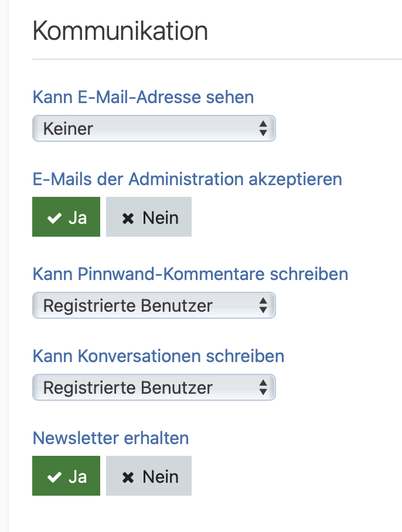The image size is (402, 532).
Task: Click the Kann Konversationen schreiben label
Action: click(x=158, y=356)
